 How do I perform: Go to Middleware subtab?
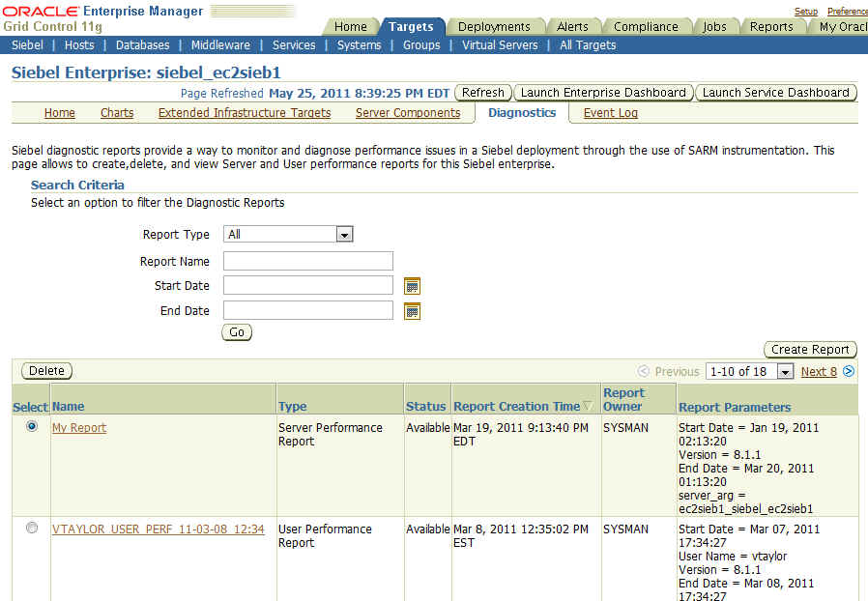pyautogui.click(x=220, y=45)
